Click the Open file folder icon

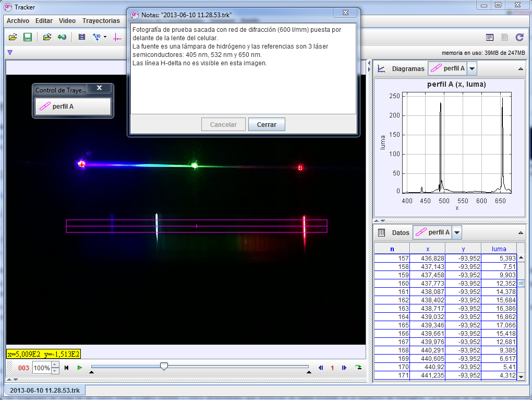pos(13,37)
